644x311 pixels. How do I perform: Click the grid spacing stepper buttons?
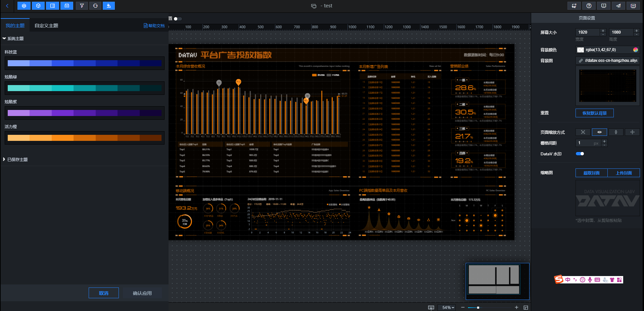(604, 143)
